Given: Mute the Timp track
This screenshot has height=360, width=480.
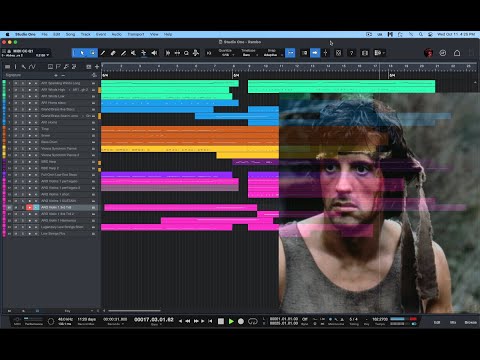Looking at the screenshot, I should click(16, 129).
